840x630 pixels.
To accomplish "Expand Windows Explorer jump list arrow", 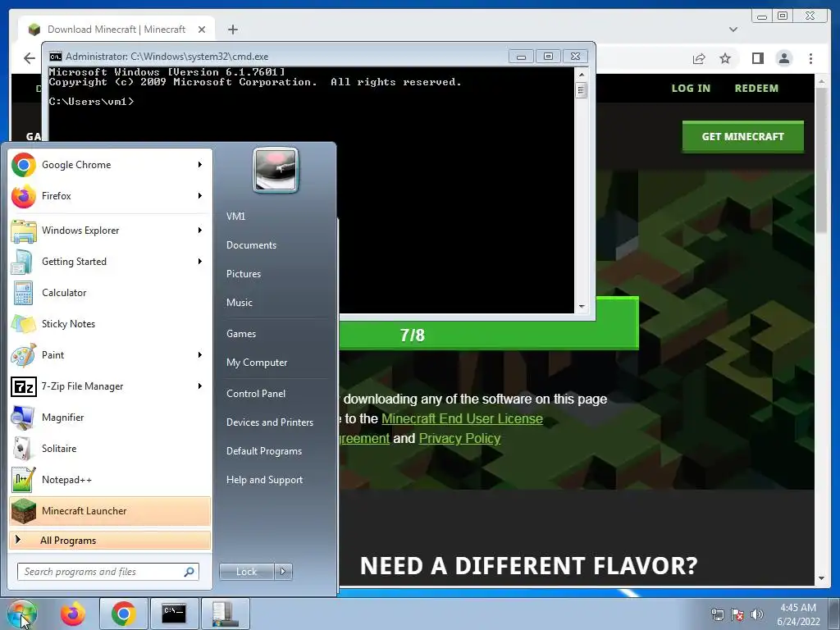I will (200, 231).
